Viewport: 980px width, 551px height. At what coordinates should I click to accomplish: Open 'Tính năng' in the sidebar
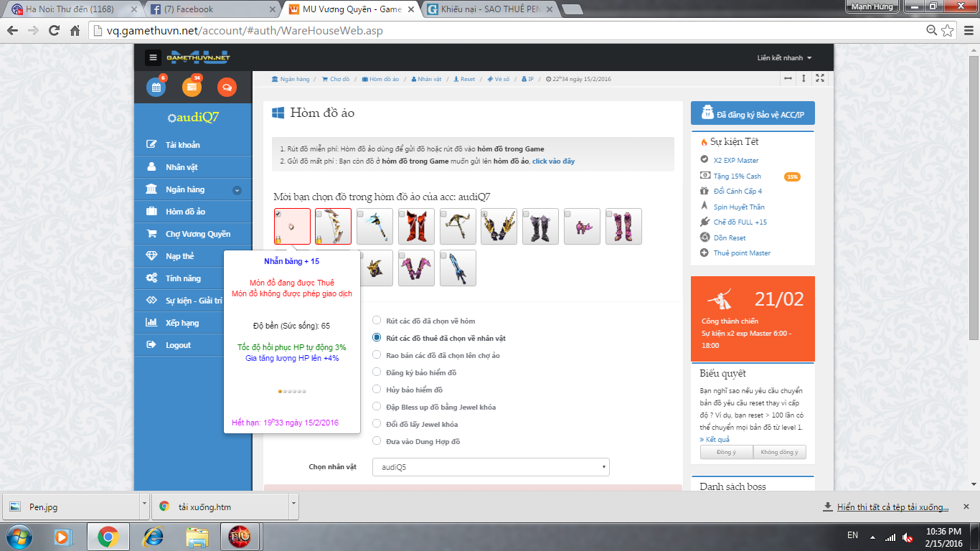(x=179, y=278)
